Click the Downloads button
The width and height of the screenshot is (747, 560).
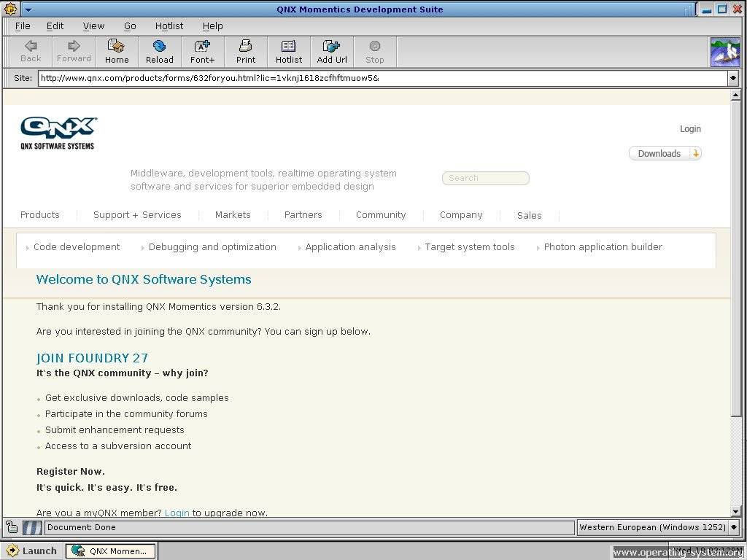click(x=665, y=153)
